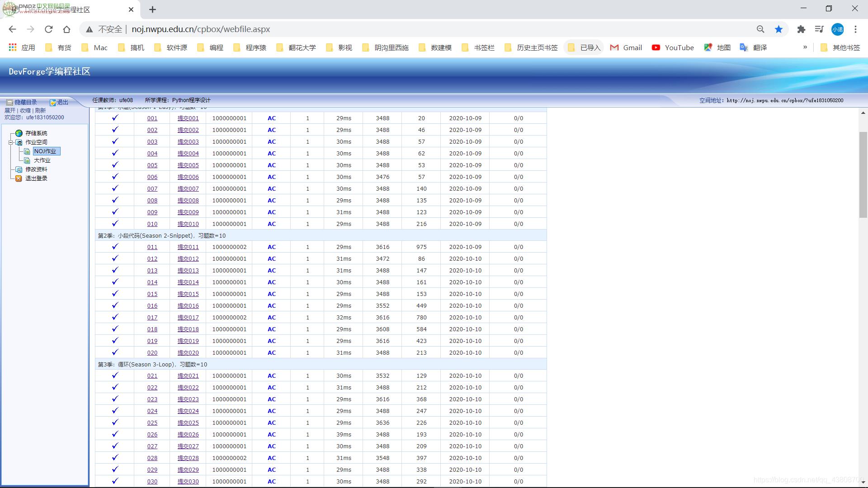
Task: Click the 第3季 Season 3-Loop header row
Action: [x=321, y=364]
